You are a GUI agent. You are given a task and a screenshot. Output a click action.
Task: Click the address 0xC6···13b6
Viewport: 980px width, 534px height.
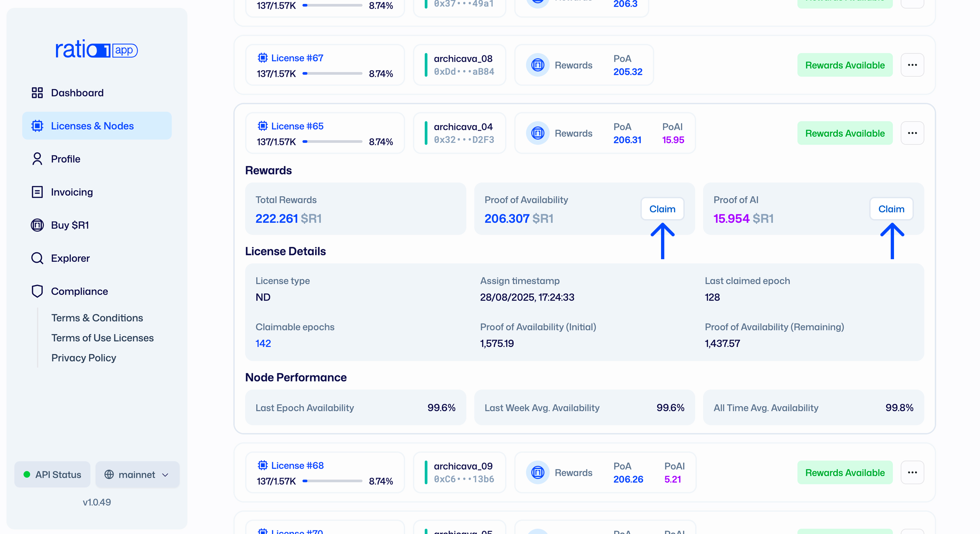(464, 479)
